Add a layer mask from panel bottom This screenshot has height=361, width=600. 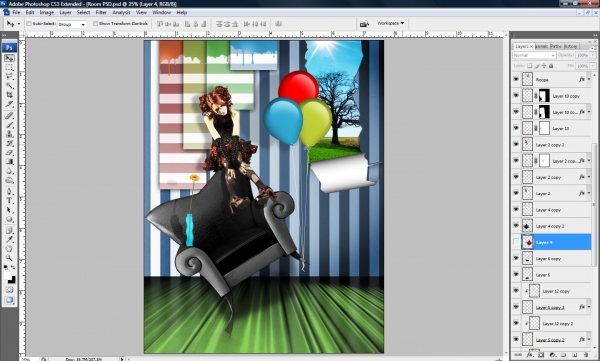[x=541, y=355]
